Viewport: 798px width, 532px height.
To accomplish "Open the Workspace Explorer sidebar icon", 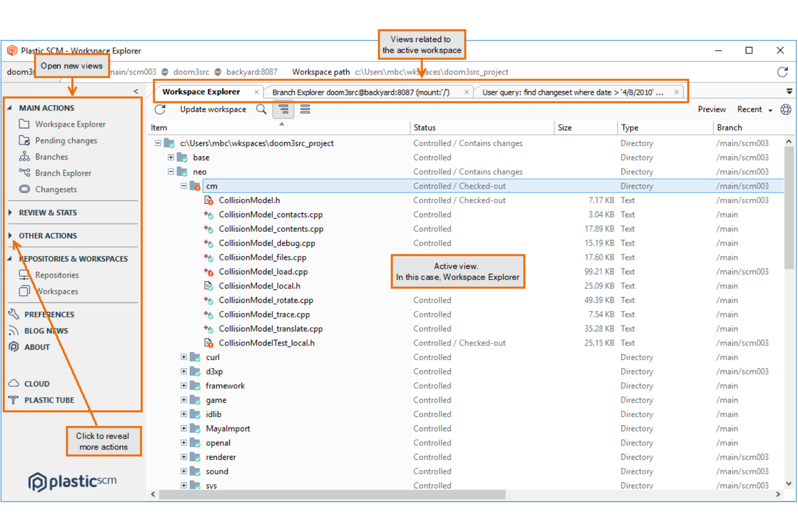I will coord(70,124).
